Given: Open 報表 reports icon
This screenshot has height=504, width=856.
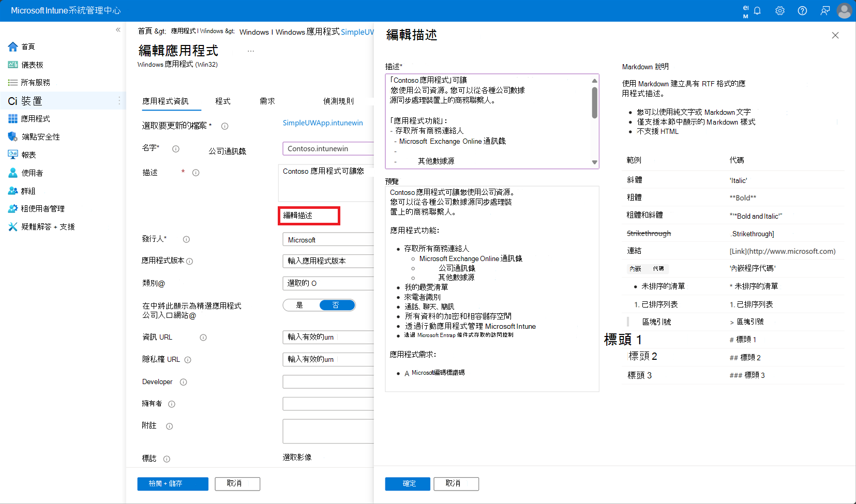Looking at the screenshot, I should click(13, 155).
